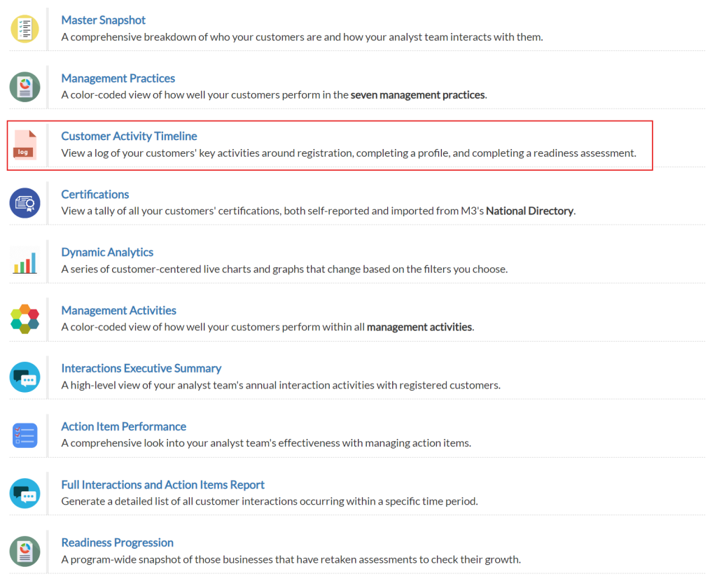Click the blue Certifications badge icon
The width and height of the screenshot is (717, 588).
[x=25, y=203]
